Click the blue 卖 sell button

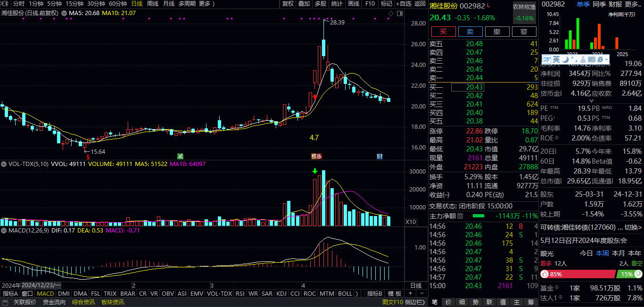tap(470, 32)
